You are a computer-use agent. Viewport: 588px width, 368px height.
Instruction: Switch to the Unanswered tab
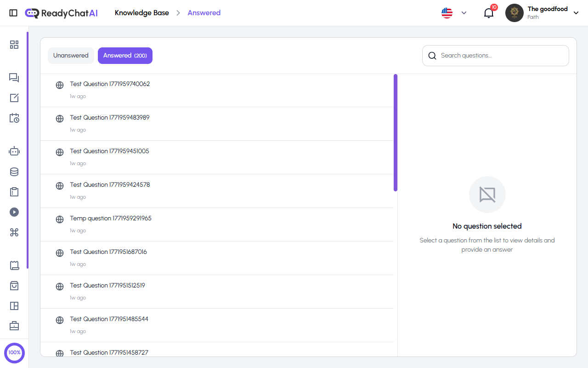[x=71, y=55]
